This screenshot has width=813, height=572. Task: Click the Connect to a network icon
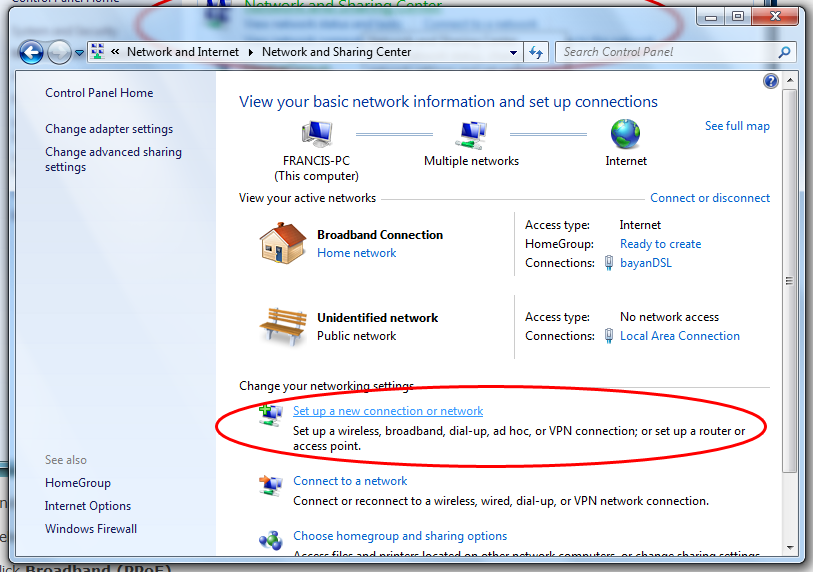(x=270, y=487)
